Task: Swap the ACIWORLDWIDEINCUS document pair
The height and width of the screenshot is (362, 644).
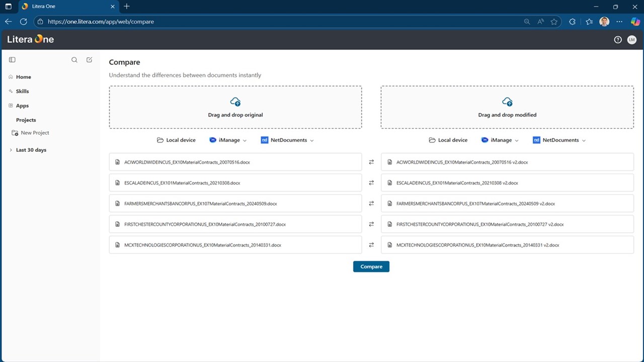Action: tap(371, 162)
